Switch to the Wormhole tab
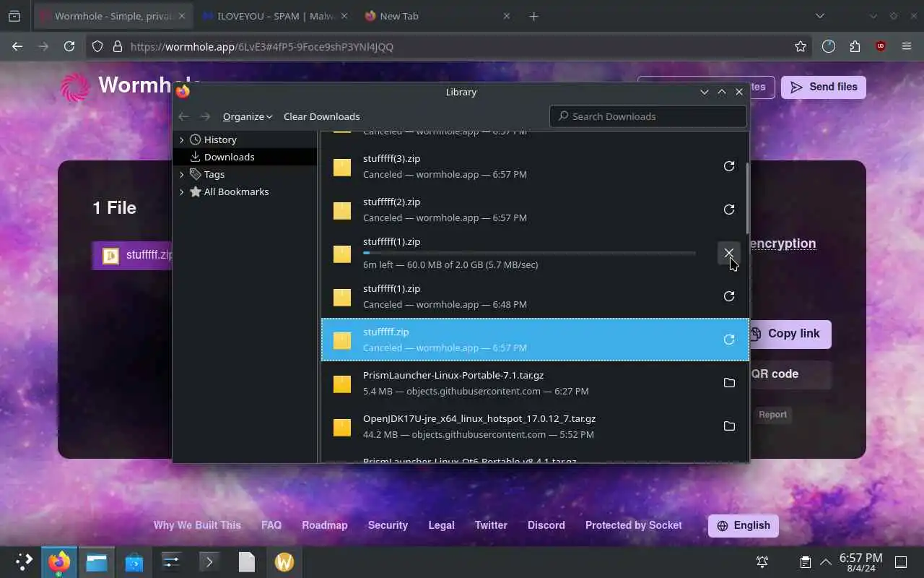This screenshot has height=578, width=924. click(113, 16)
